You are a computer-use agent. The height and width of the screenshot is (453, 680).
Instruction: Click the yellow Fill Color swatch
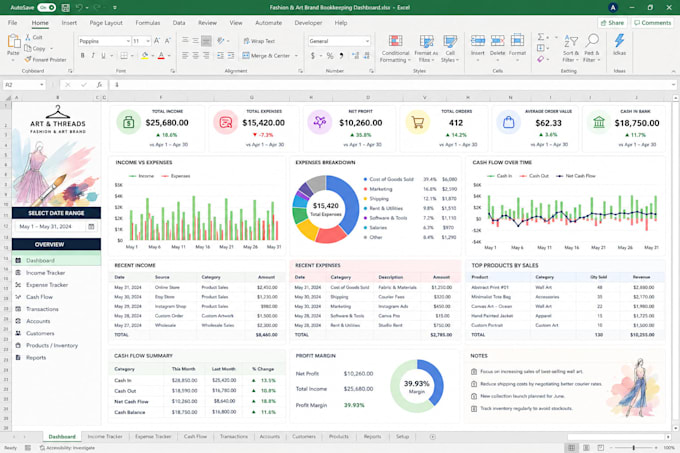144,55
